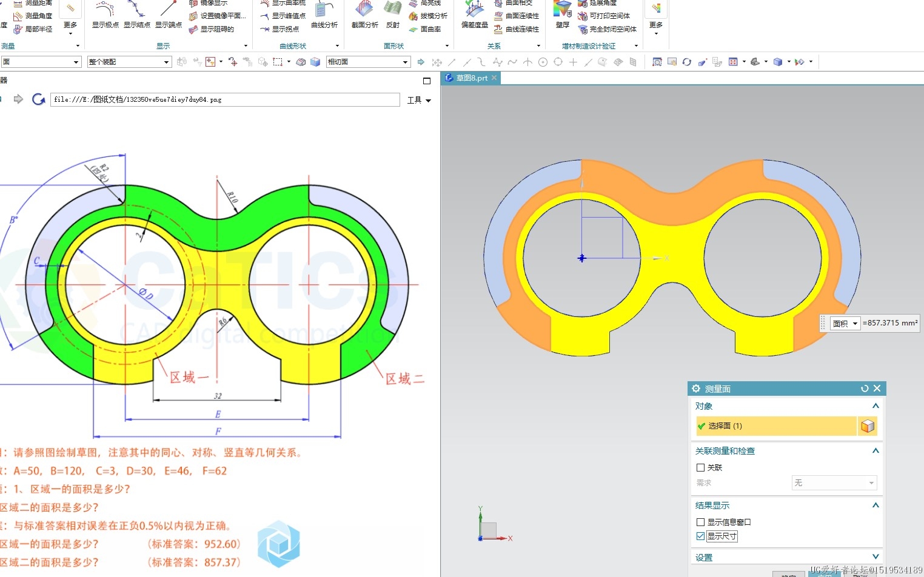924x577 pixels.
Task: Close the 测量面 dialog
Action: (877, 389)
